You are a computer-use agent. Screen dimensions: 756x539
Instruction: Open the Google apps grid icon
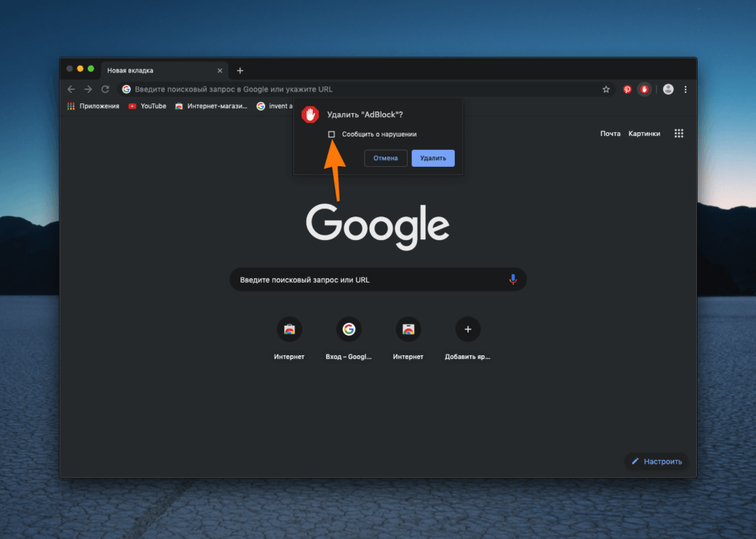point(678,134)
